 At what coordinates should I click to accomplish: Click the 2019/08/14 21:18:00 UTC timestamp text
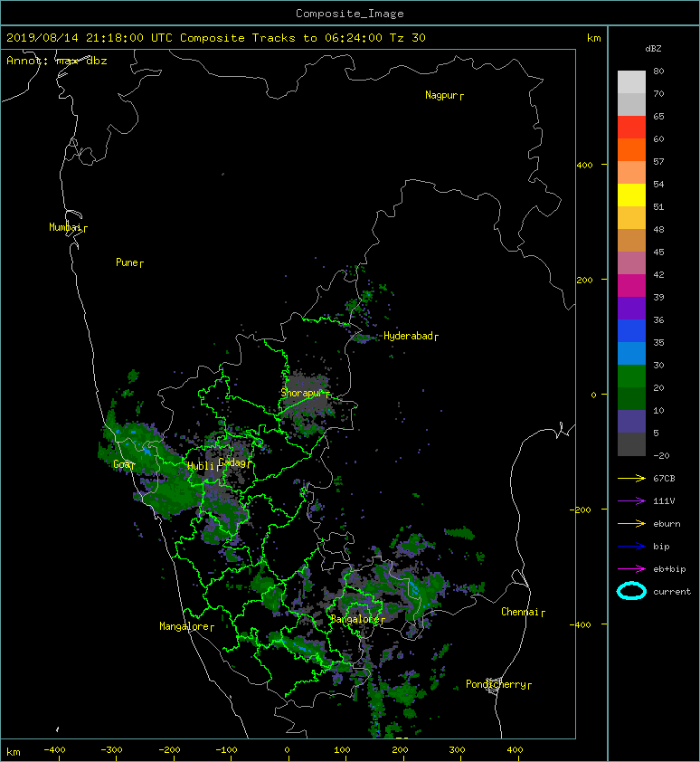(x=90, y=38)
